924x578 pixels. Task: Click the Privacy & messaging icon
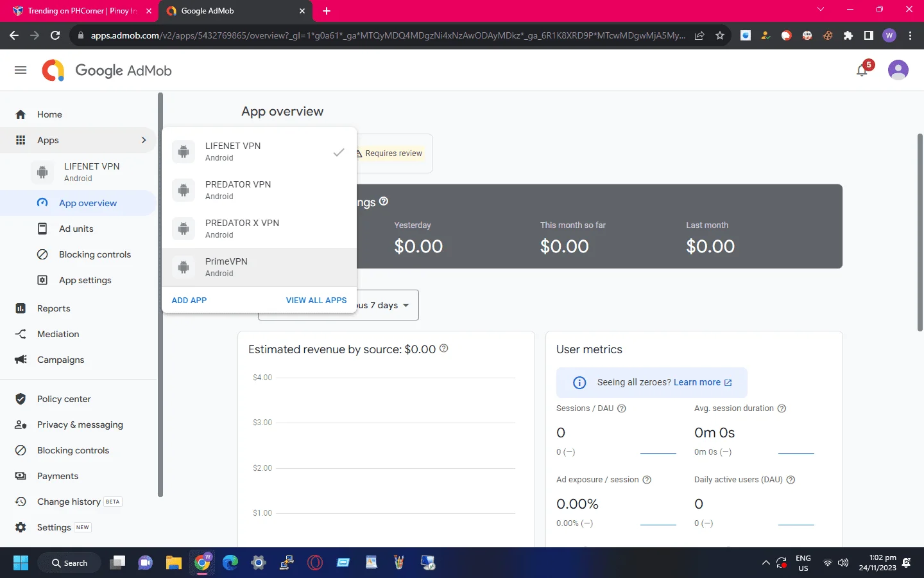(x=21, y=425)
